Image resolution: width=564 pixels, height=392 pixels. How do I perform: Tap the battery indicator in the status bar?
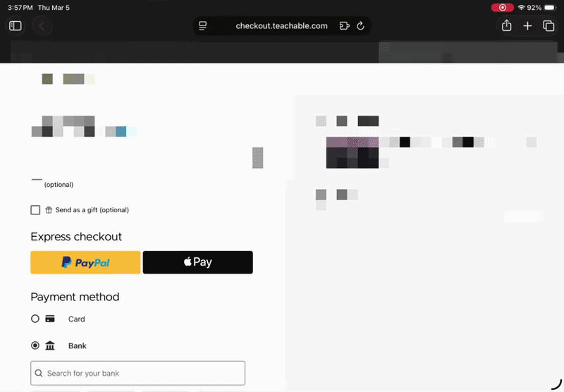point(551,8)
